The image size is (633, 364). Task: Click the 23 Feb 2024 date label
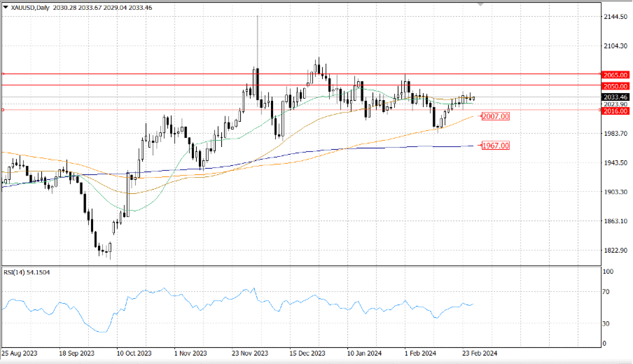(480, 353)
